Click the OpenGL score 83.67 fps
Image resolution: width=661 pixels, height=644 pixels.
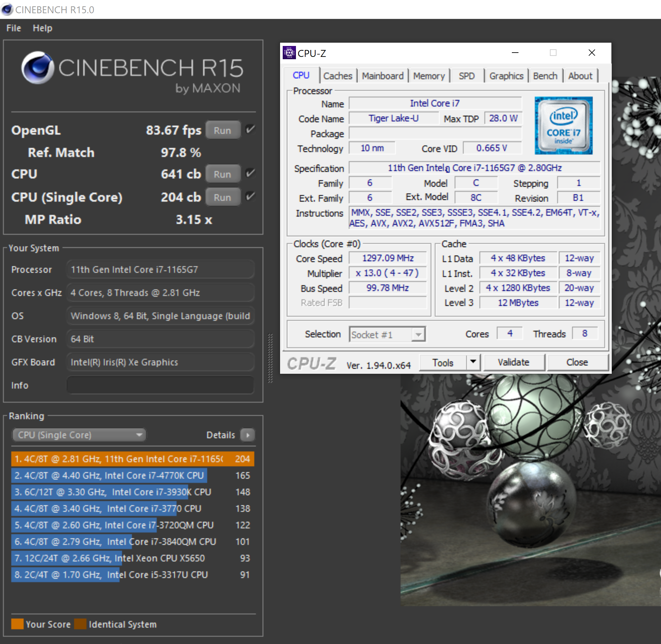174,130
